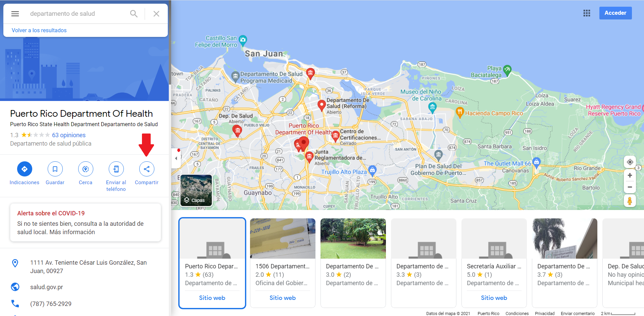The height and width of the screenshot is (316, 644).
Task: Open the Condiciones footer link
Action: coord(517,313)
